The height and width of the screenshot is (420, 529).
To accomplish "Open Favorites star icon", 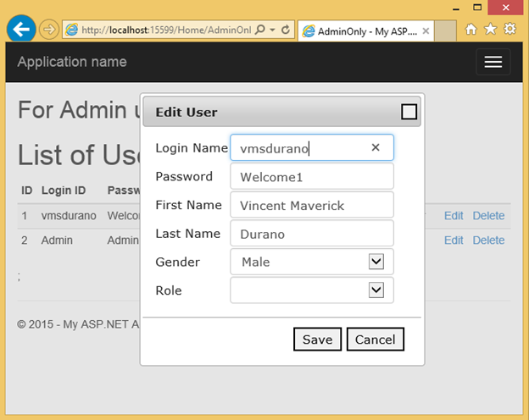I will pos(490,29).
